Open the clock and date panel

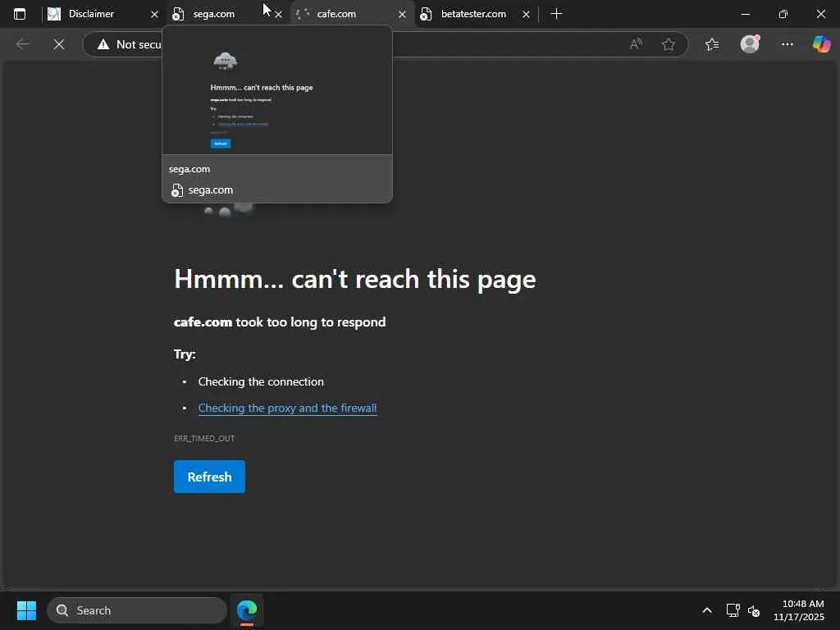click(x=799, y=610)
